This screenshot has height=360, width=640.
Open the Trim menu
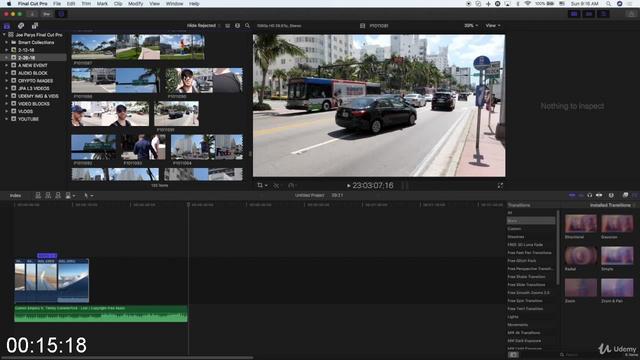[86, 4]
